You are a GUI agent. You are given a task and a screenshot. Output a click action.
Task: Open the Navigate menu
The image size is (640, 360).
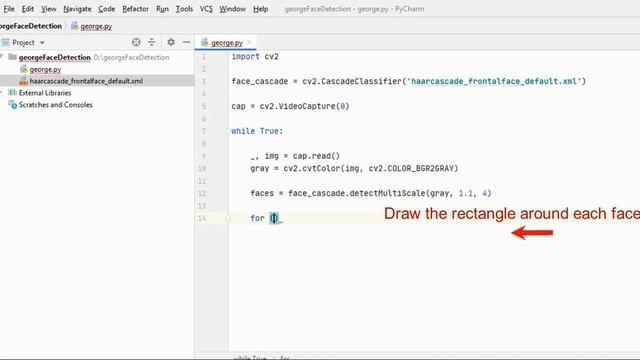pyautogui.click(x=77, y=9)
